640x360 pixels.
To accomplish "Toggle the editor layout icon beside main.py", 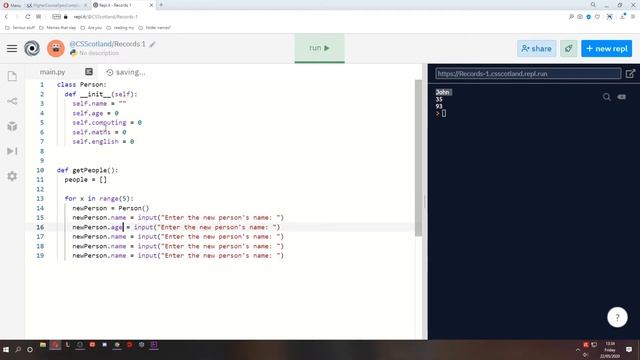I will (x=89, y=72).
